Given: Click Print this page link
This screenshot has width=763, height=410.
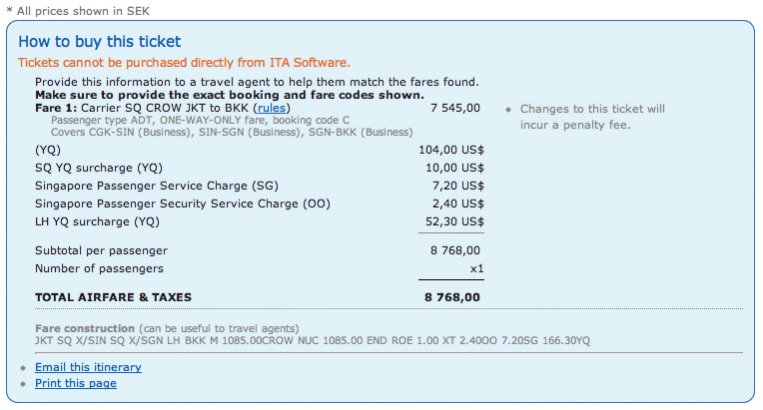Looking at the screenshot, I should [x=76, y=383].
